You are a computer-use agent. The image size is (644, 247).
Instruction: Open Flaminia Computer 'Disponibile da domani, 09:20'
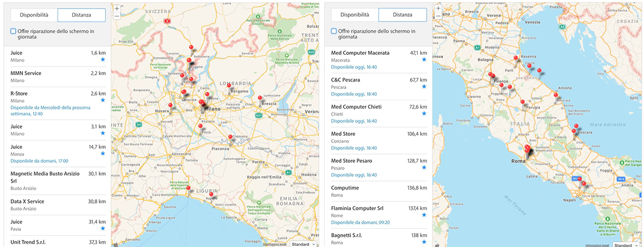(360, 222)
